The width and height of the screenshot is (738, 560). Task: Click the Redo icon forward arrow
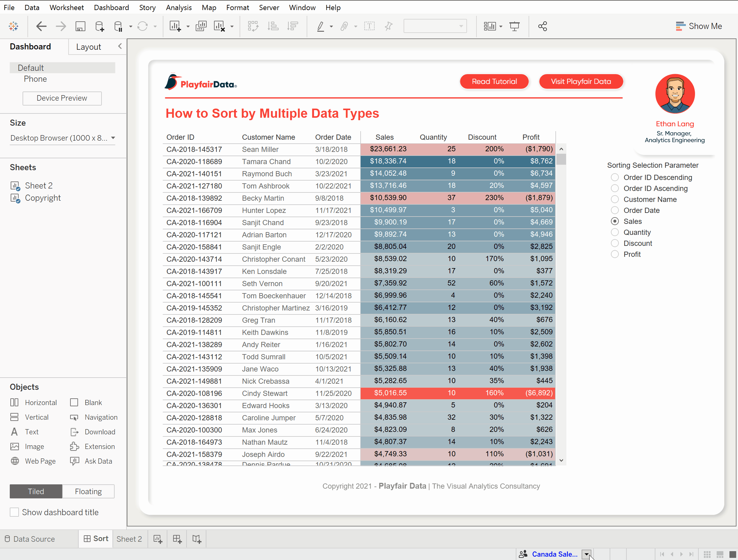coord(61,27)
